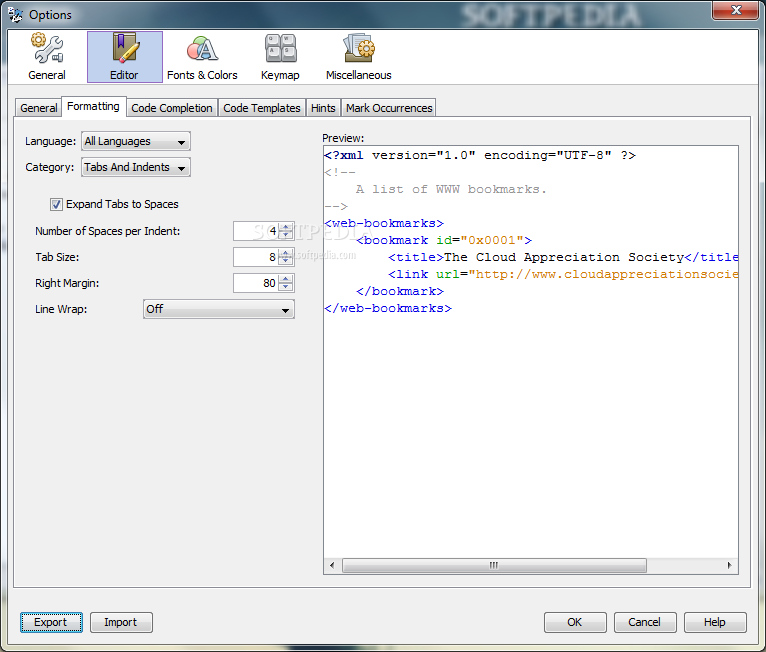Click the Cloud Appreciation Society title line
Viewport: 766px width, 652px height.
pyautogui.click(x=563, y=257)
